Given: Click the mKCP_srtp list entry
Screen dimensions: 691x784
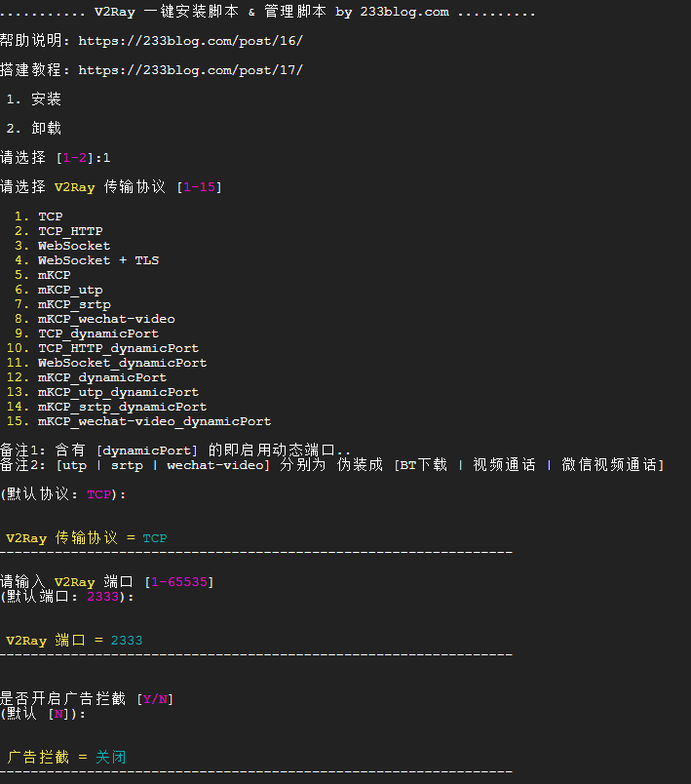Looking at the screenshot, I should click(x=74, y=304).
